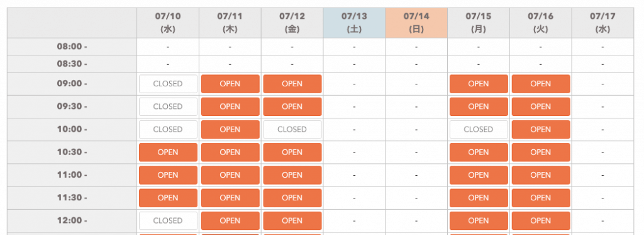This screenshot has height=235, width=644.
Task: Select the 11:00 OPEN slot on 07/11
Action: click(x=230, y=175)
